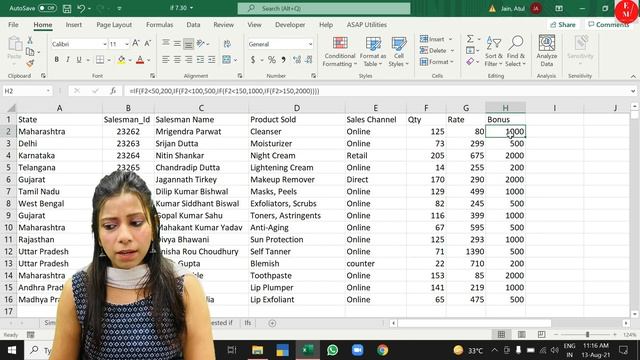Apply the yellow fill color

point(121,60)
